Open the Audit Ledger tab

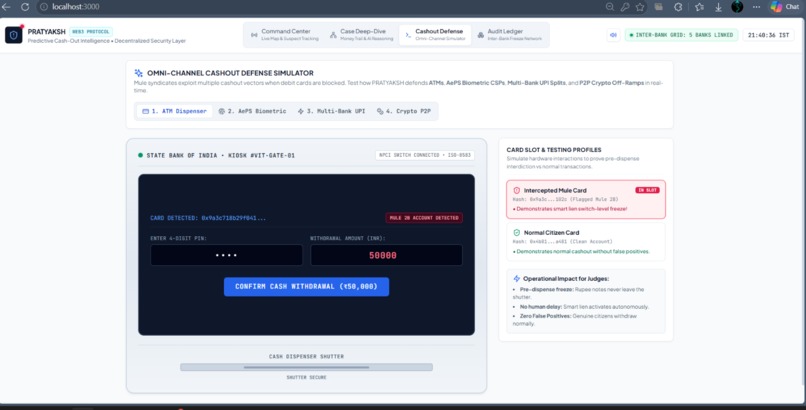coord(509,35)
